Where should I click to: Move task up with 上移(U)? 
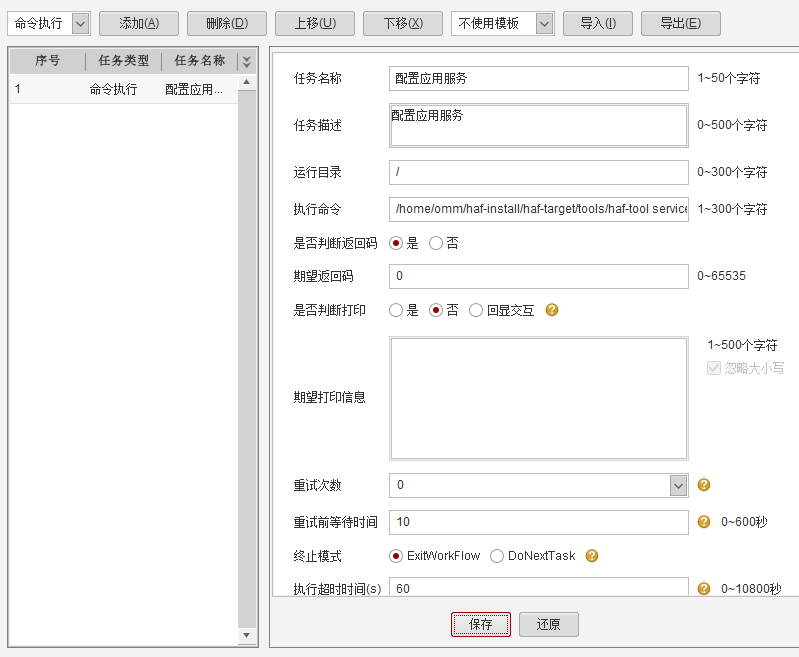tap(315, 23)
